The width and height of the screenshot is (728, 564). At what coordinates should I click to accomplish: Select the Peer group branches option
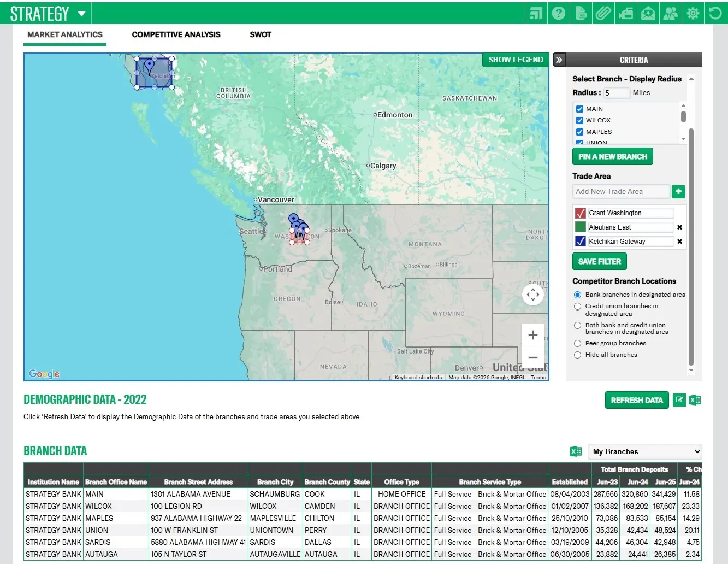click(x=577, y=343)
